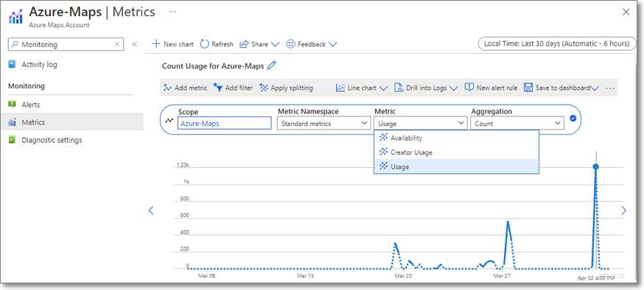Screen dimensions: 644x290
Task: Select Creator Usage metric option
Action: (456, 152)
